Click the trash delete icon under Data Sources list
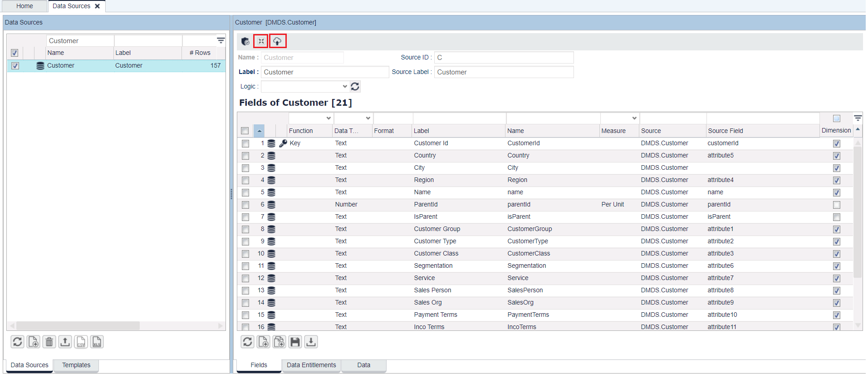Viewport: 868px width, 374px height. point(49,342)
